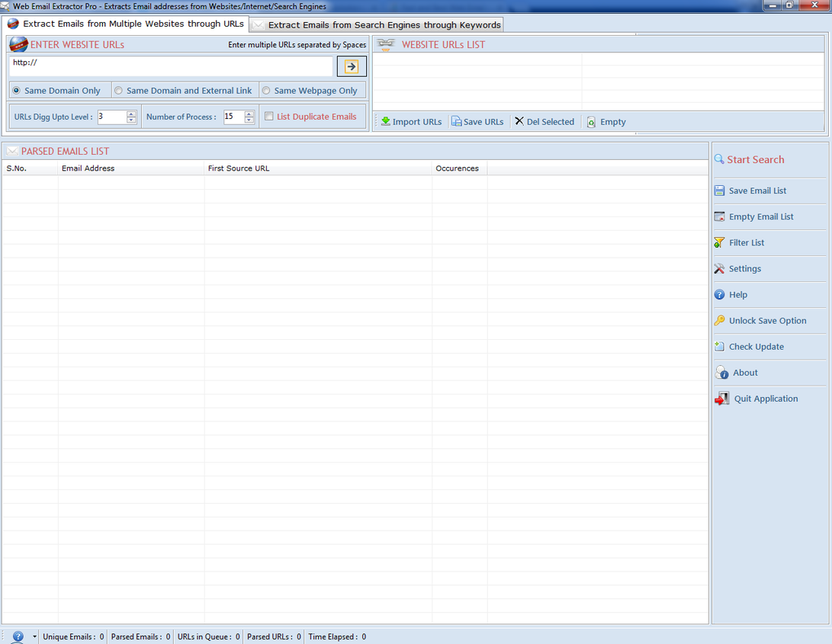Select Same Domain and External Link option
Image resolution: width=832 pixels, height=644 pixels.
118,90
